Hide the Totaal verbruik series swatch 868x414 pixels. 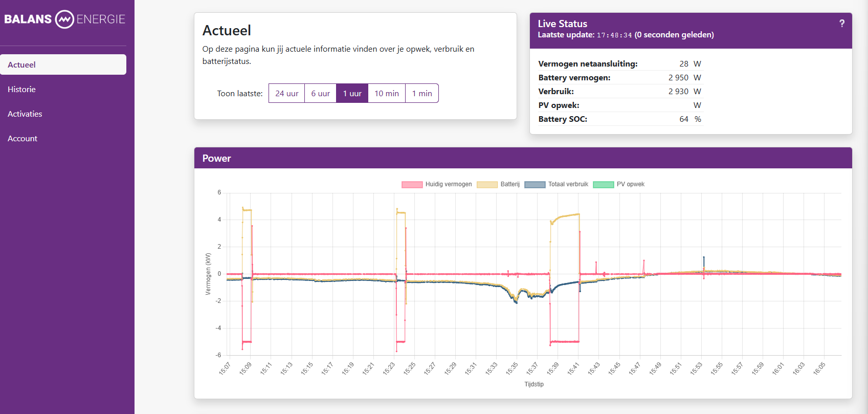point(535,184)
